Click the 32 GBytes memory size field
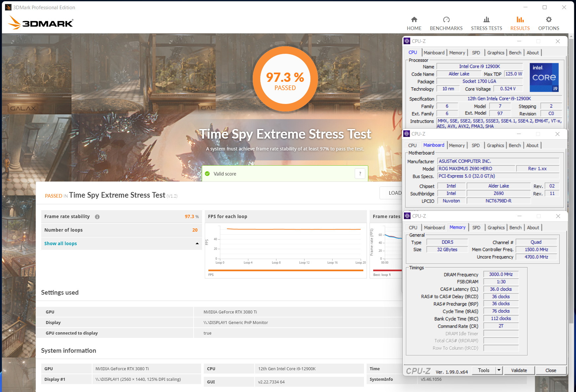Image resolution: width=576 pixels, height=392 pixels. [x=447, y=249]
